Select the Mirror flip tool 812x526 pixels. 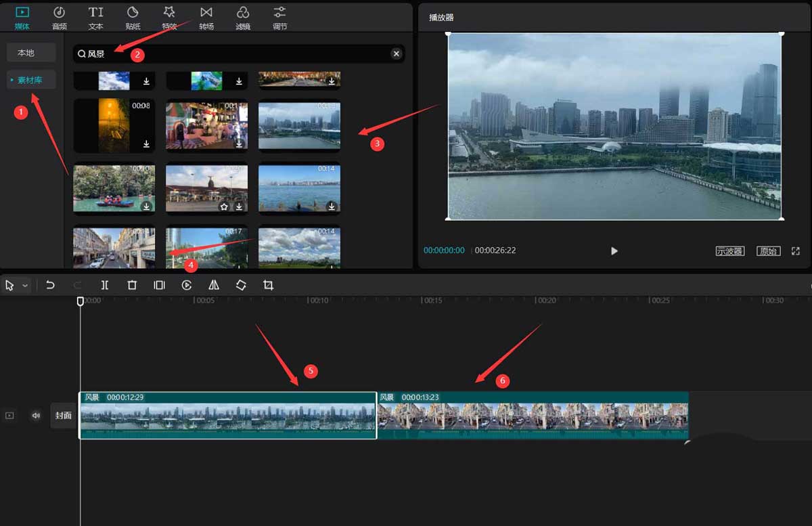[213, 285]
